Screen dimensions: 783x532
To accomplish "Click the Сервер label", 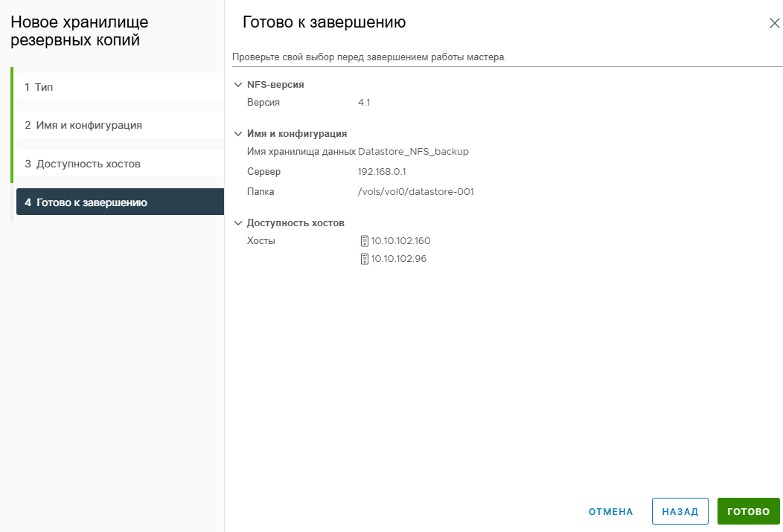I will click(x=263, y=172).
